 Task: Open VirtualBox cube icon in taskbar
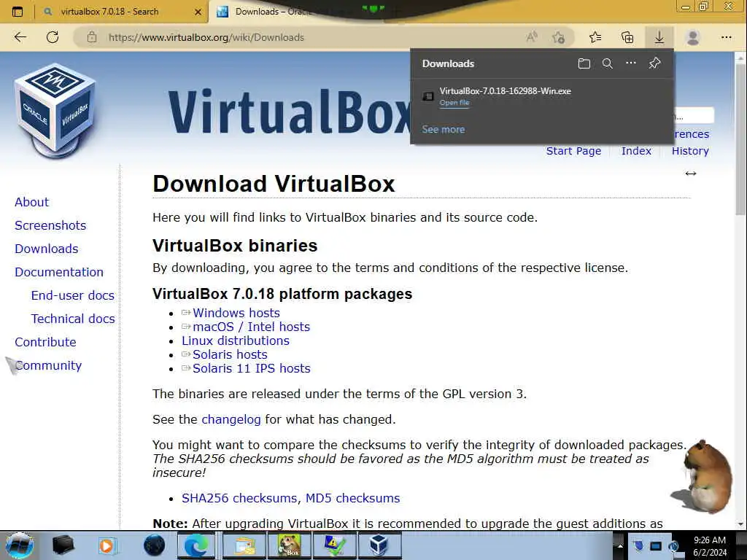(x=379, y=545)
